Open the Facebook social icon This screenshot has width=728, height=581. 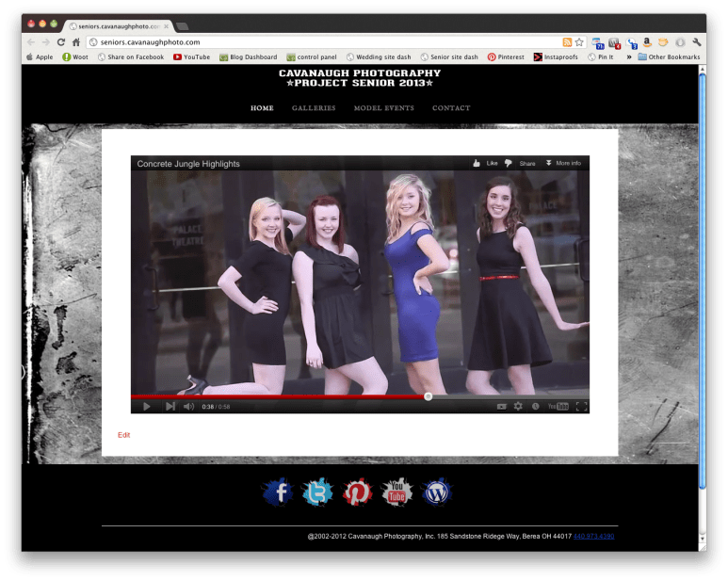[278, 492]
